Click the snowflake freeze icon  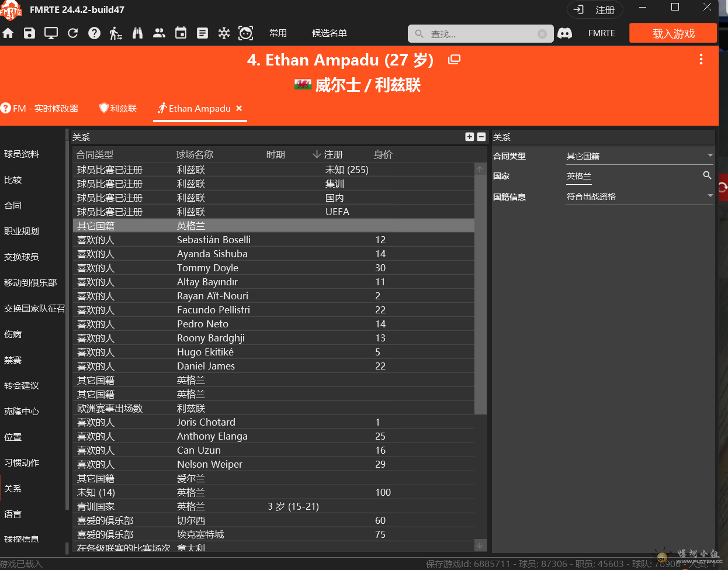pos(224,33)
